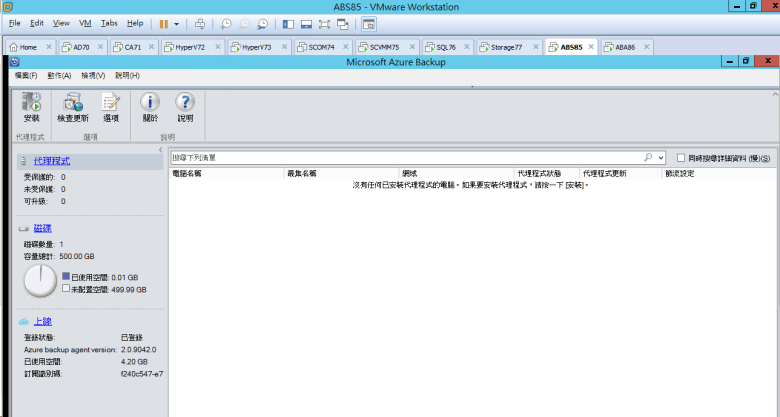Click the 磁碟 (Disk) link

coord(42,228)
